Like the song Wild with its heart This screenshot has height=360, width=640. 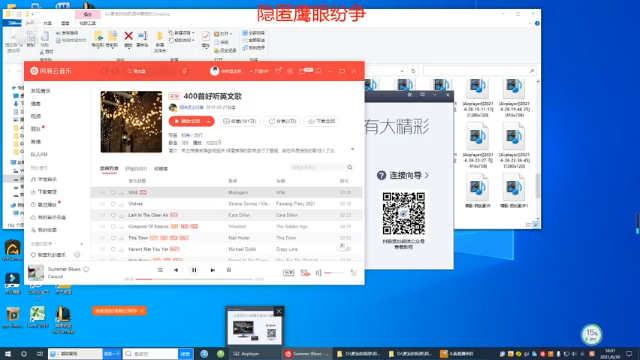point(113,193)
